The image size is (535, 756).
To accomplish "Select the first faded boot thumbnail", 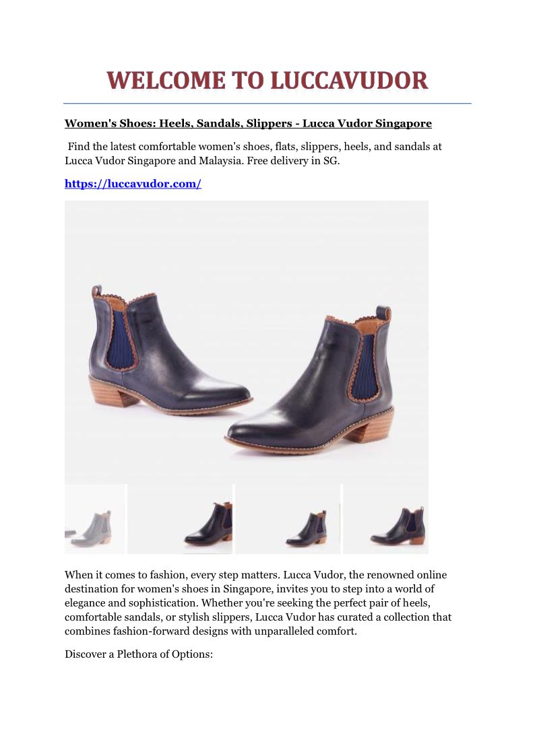I will 95,519.
